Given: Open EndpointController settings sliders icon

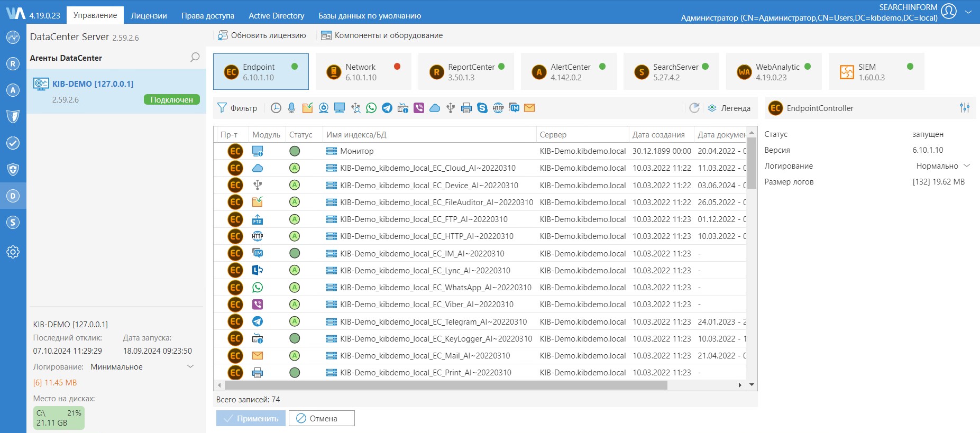Looking at the screenshot, I should point(965,108).
